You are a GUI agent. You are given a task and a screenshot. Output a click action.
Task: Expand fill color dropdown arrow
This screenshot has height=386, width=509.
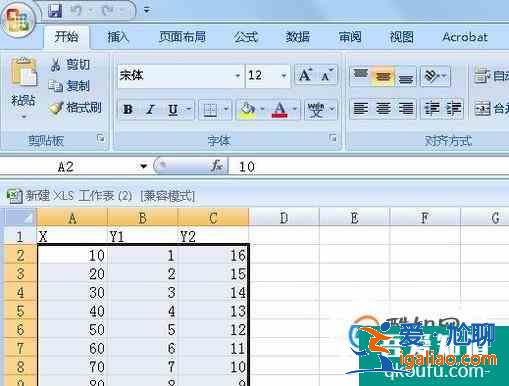point(262,109)
